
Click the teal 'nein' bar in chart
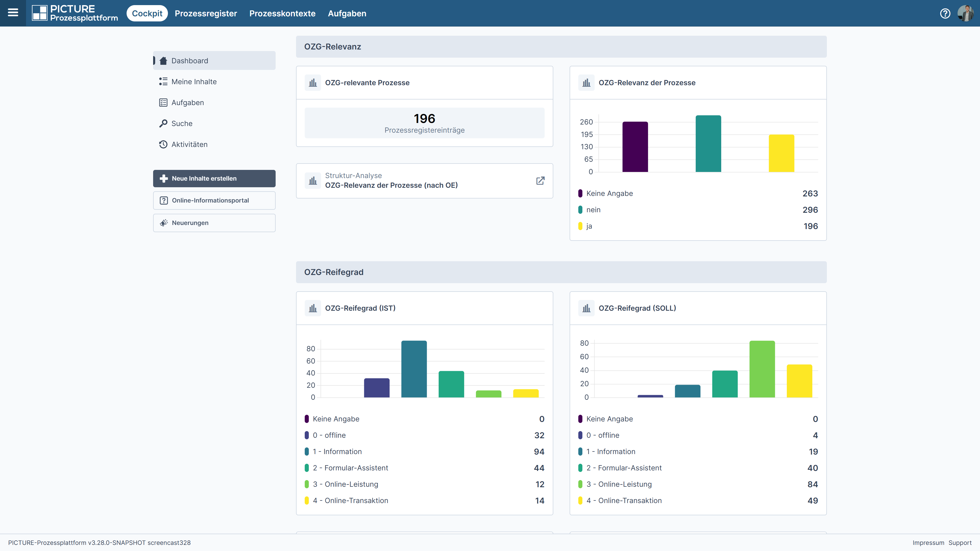(708, 143)
